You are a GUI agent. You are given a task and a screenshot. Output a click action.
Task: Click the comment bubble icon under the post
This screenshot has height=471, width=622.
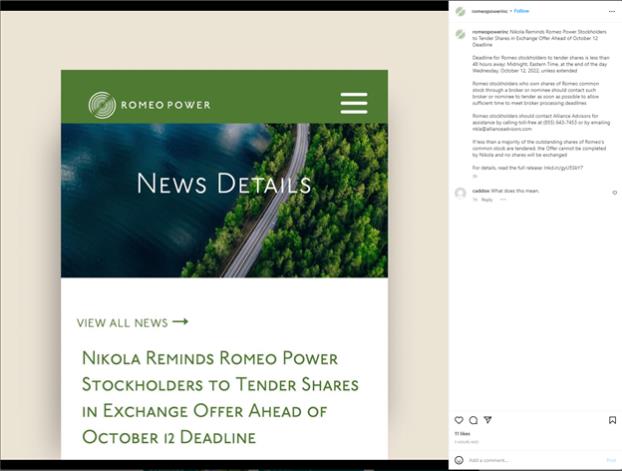pyautogui.click(x=473, y=420)
